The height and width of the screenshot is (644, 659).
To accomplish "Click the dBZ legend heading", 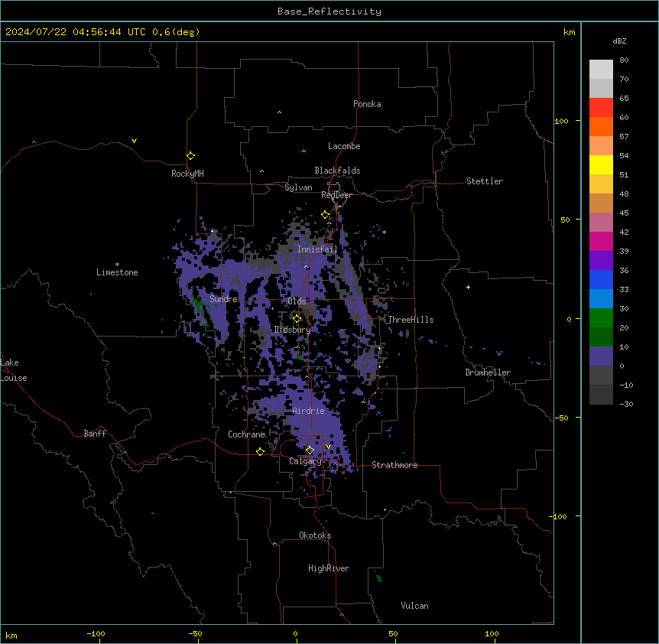I will 619,41.
